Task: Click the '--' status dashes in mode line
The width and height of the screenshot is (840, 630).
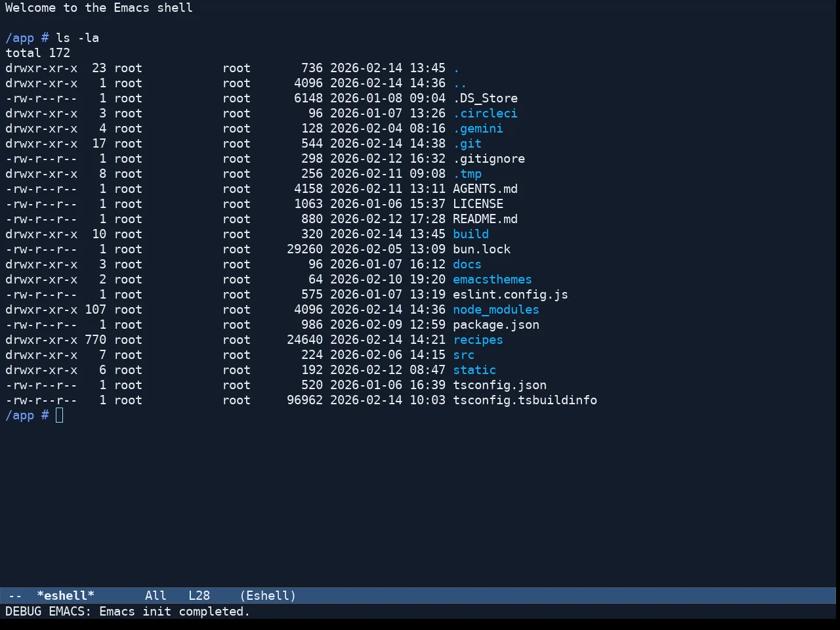Action: click(15, 596)
